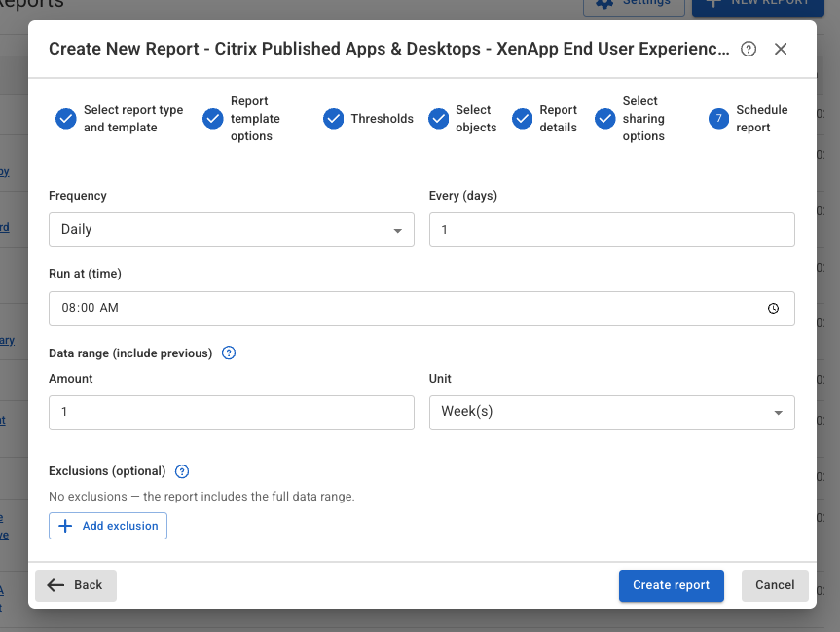The height and width of the screenshot is (632, 840).
Task: Click the number 7 step circle
Action: point(718,119)
